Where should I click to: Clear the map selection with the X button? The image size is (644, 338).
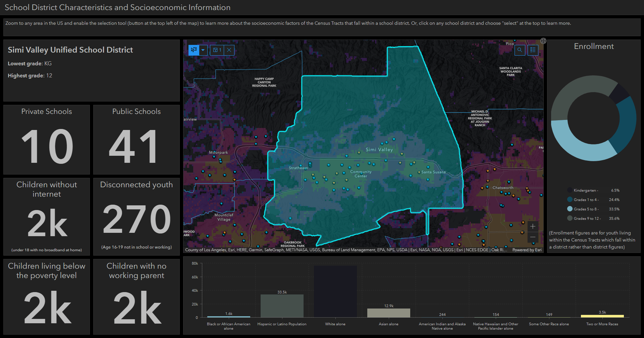[229, 50]
